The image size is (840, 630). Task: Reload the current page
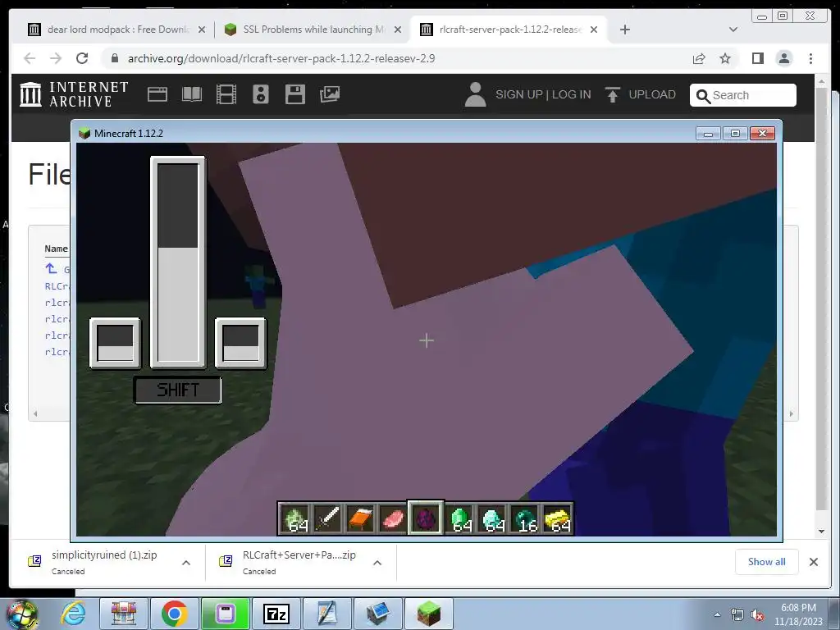[x=82, y=58]
